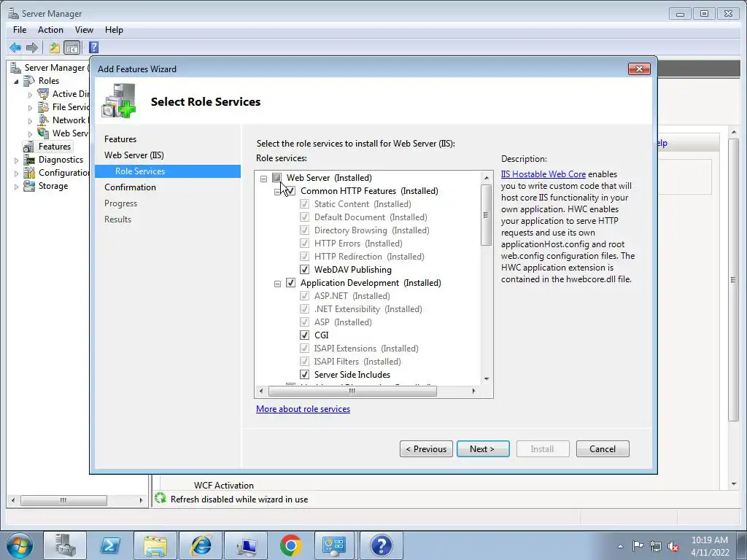Select the Roles icon in the tree

[x=29, y=80]
